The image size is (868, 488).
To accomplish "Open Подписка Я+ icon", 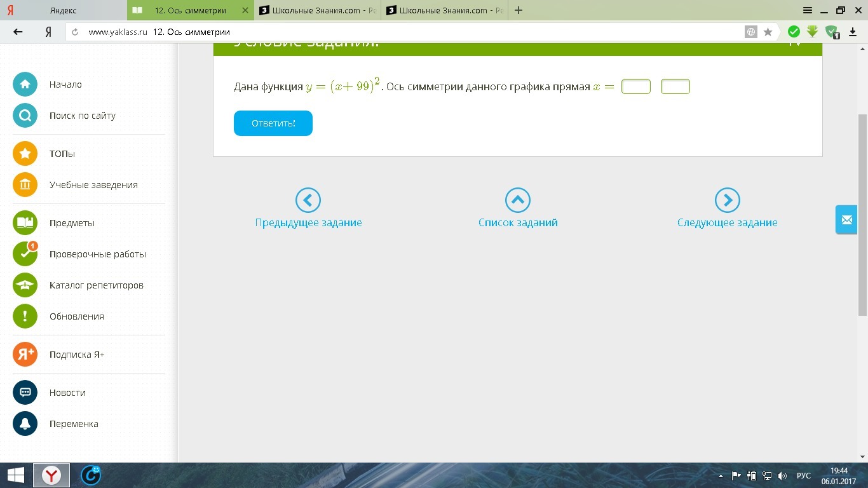I will [25, 355].
